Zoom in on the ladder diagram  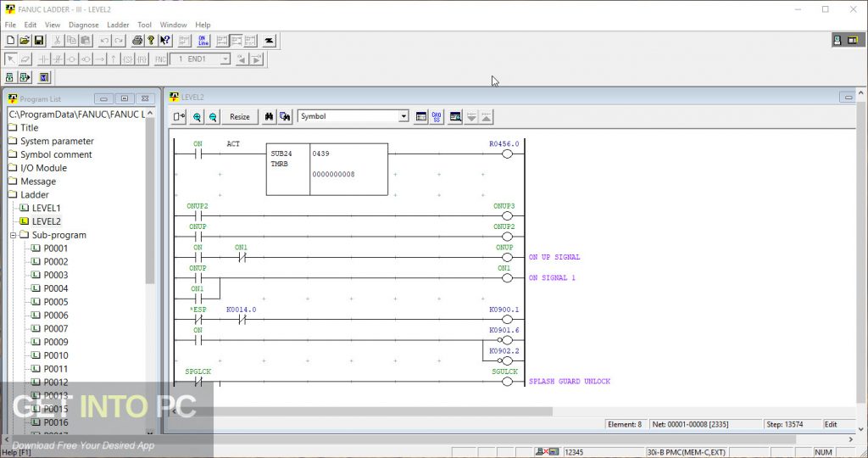[x=197, y=117]
